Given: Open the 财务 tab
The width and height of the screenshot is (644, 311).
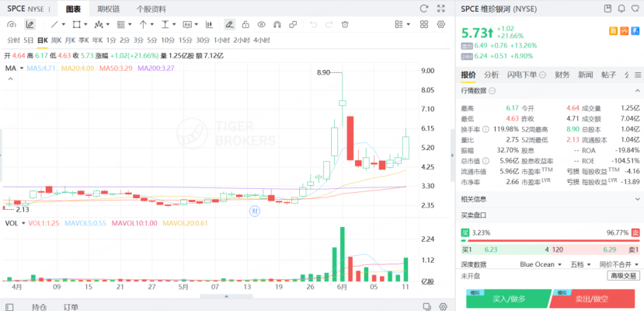Looking at the screenshot, I should pyautogui.click(x=562, y=75).
